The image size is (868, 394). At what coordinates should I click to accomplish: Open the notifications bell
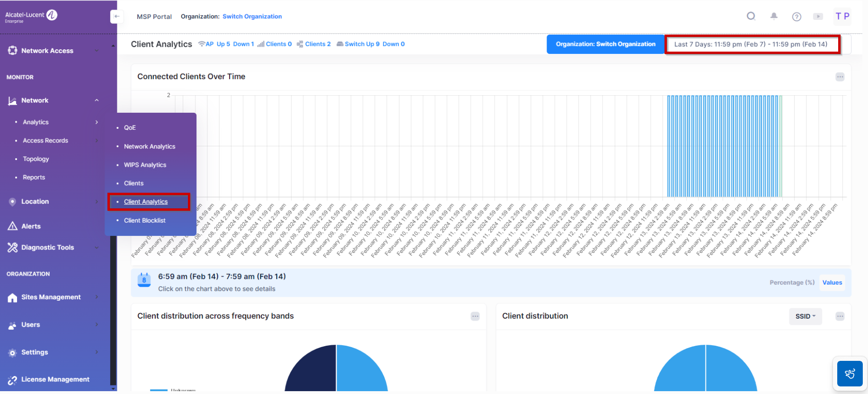774,16
